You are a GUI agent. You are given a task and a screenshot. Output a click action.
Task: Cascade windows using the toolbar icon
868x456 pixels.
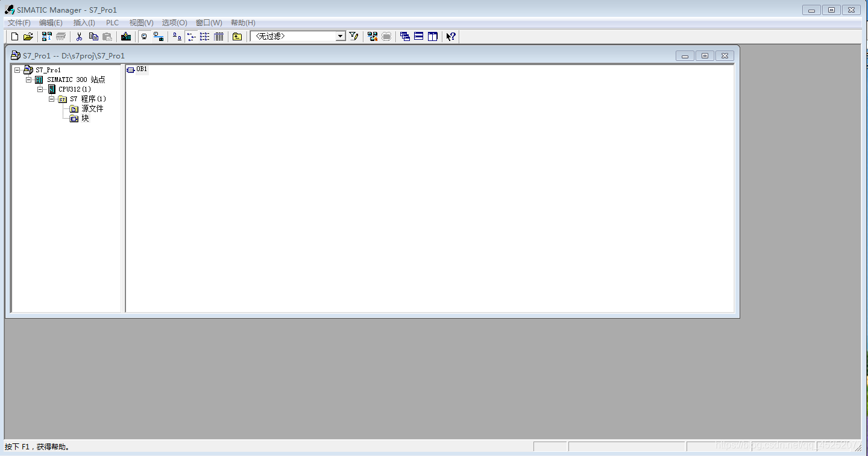tap(405, 37)
